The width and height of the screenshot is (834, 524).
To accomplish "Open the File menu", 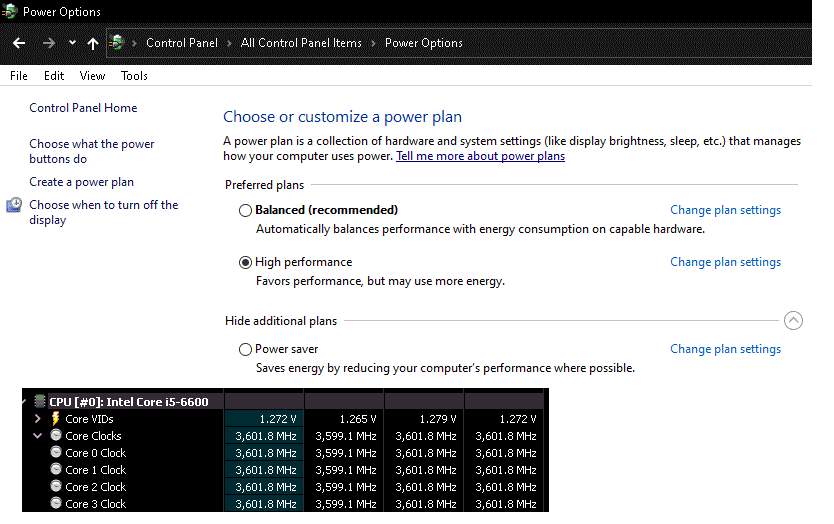I will click(x=19, y=75).
